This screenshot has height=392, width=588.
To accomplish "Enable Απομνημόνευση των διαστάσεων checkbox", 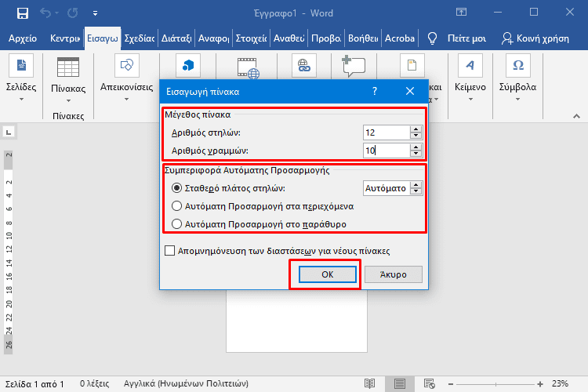I will click(169, 251).
